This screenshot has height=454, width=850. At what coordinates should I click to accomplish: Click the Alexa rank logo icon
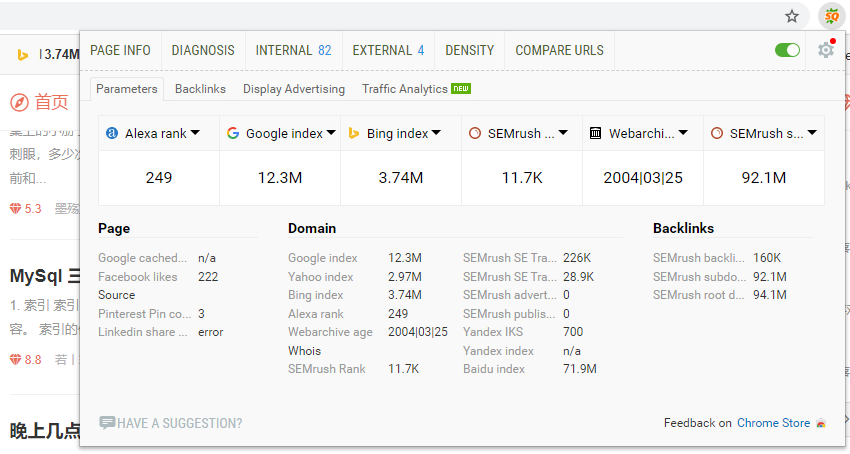point(112,133)
